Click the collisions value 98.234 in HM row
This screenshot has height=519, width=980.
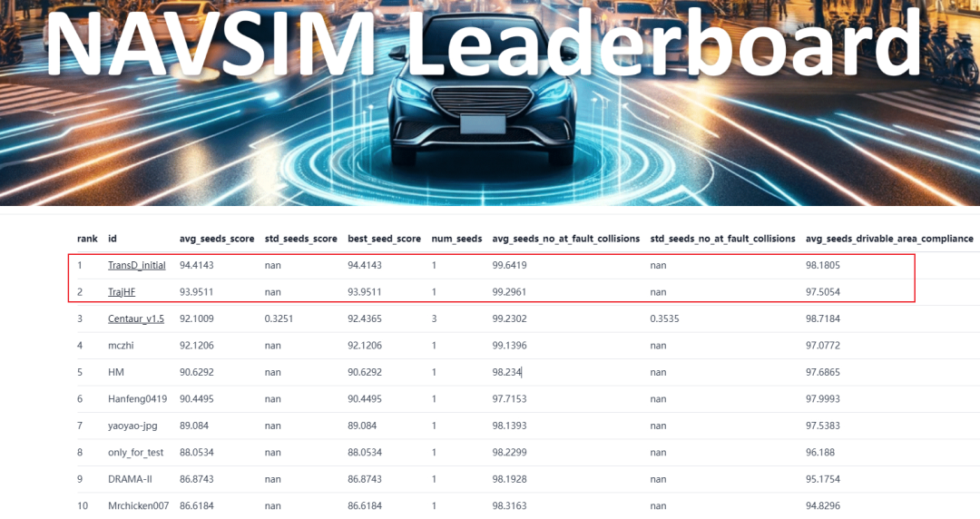point(507,372)
